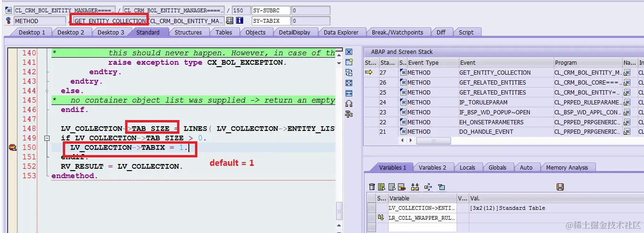Viewport: 644px width, 233px height.
Task: Collapse the if block at line 149
Action: tap(47, 138)
